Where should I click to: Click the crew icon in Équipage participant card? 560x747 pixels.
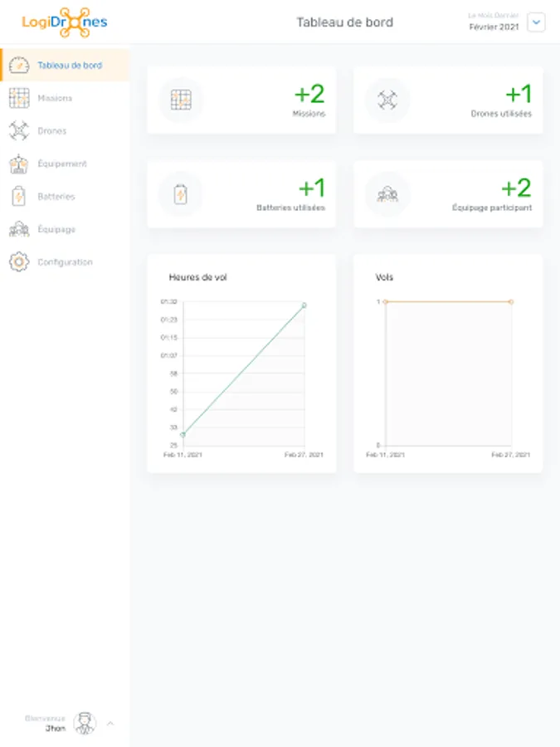[x=387, y=194]
